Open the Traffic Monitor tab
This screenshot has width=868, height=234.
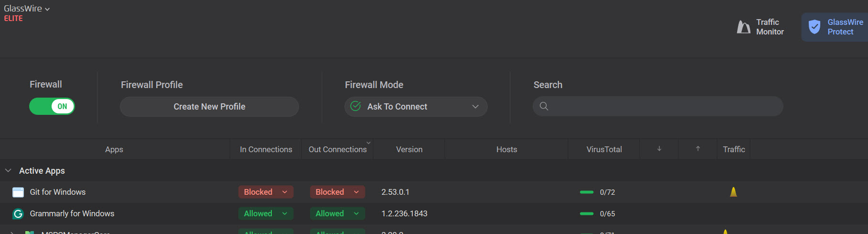point(761,27)
